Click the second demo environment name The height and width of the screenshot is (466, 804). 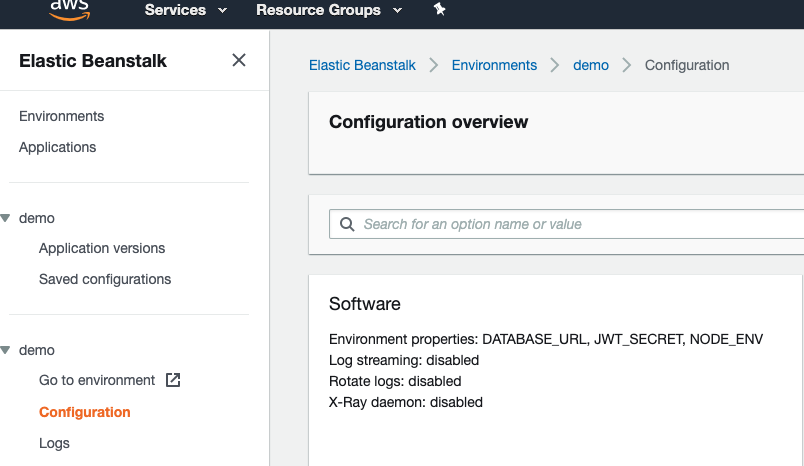(37, 350)
